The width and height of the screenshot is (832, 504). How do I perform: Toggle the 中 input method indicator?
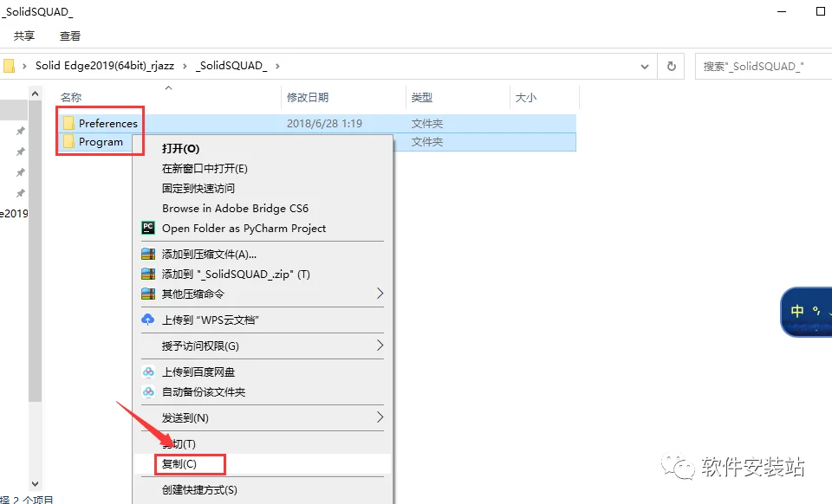(796, 311)
